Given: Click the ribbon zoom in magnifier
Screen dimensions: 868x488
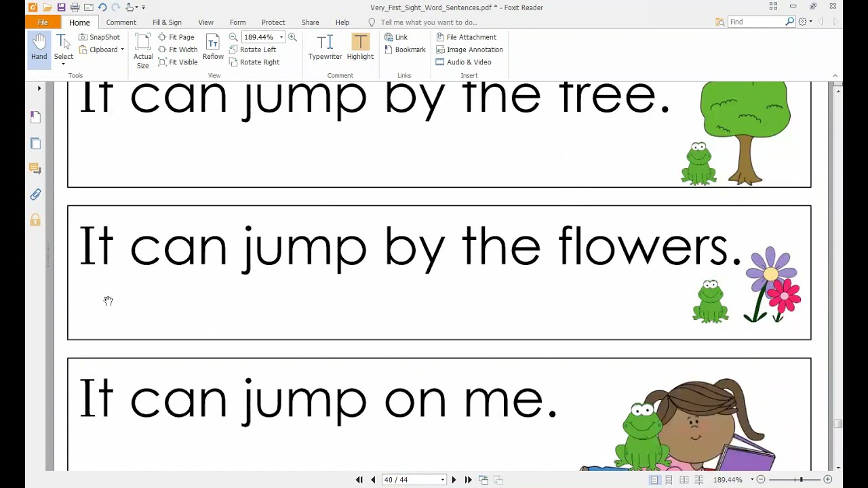Looking at the screenshot, I should [x=292, y=37].
